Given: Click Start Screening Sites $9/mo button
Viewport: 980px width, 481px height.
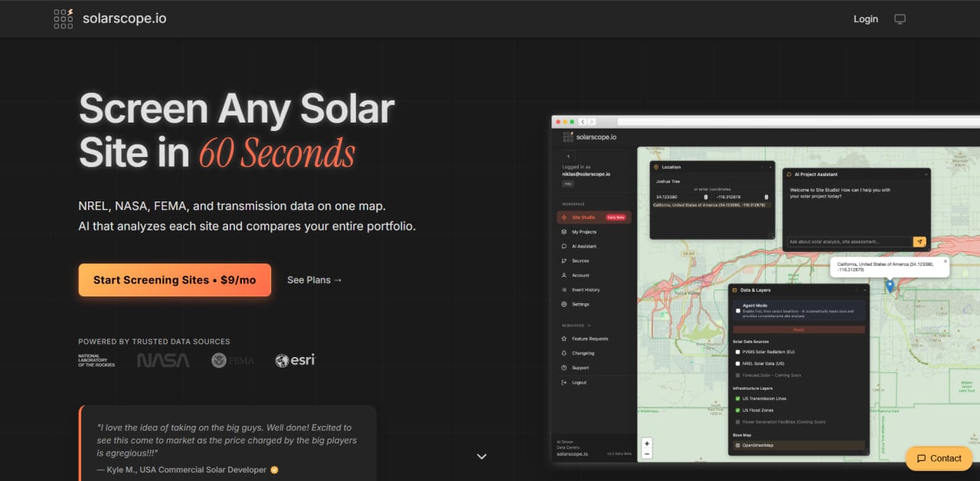Looking at the screenshot, I should [175, 280].
